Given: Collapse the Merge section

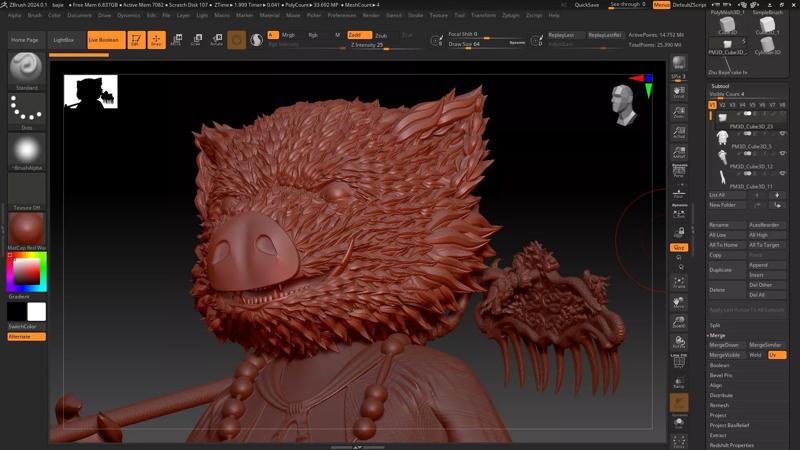Looking at the screenshot, I should [718, 335].
